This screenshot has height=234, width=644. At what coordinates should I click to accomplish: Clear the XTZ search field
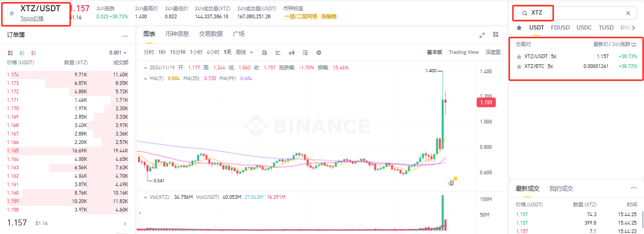pos(628,13)
